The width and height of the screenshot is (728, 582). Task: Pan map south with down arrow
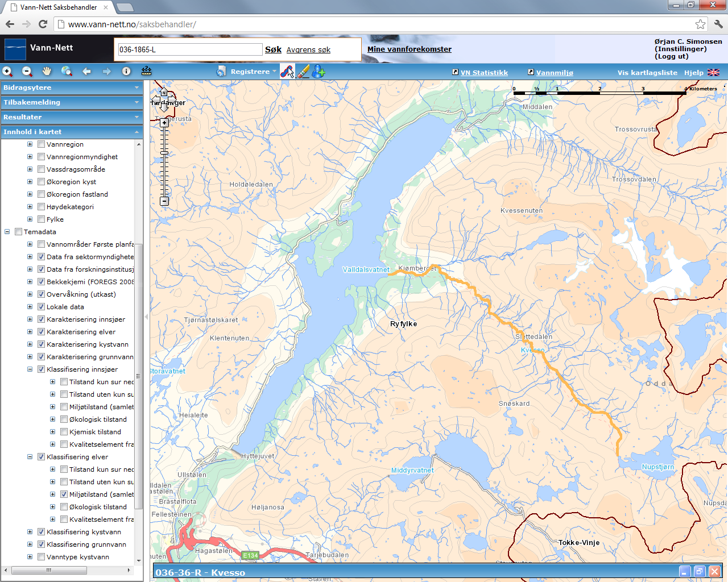164,109
